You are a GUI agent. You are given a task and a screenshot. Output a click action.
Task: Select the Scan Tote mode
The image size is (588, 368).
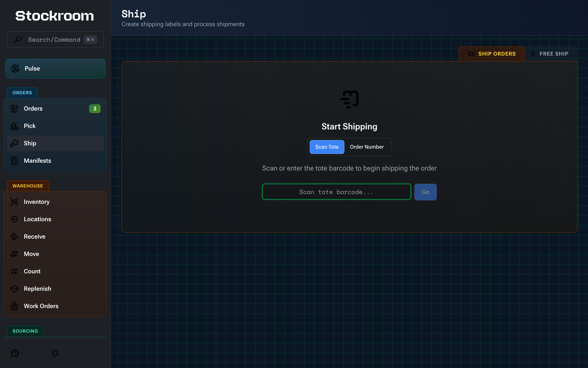click(327, 147)
